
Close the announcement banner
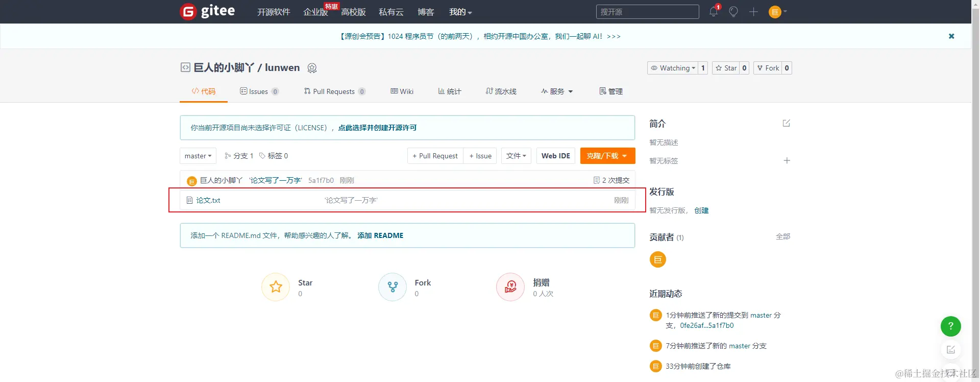point(951,36)
